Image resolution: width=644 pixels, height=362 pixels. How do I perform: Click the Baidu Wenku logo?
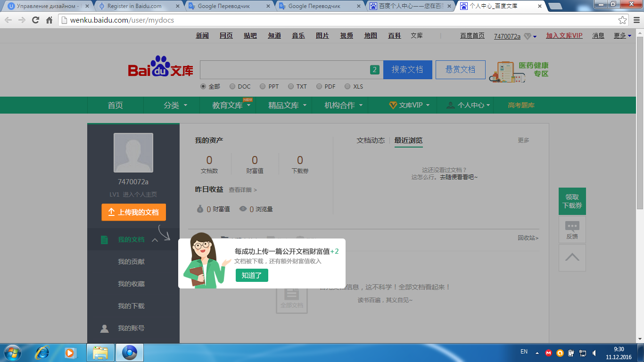(x=161, y=67)
